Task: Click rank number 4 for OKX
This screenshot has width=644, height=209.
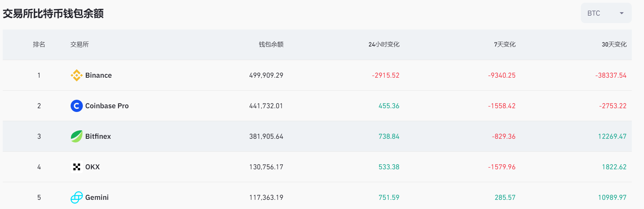Action: tap(39, 167)
